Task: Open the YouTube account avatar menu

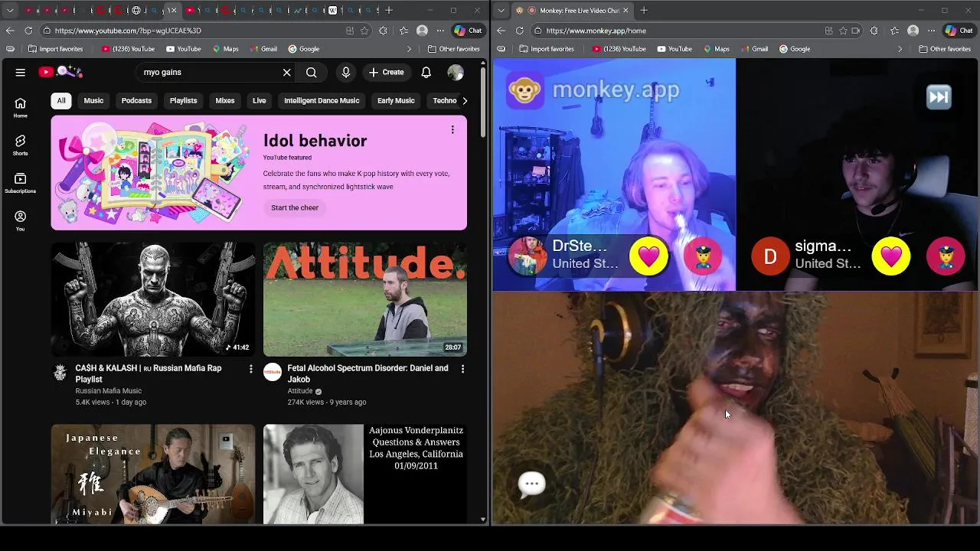Action: click(x=456, y=72)
